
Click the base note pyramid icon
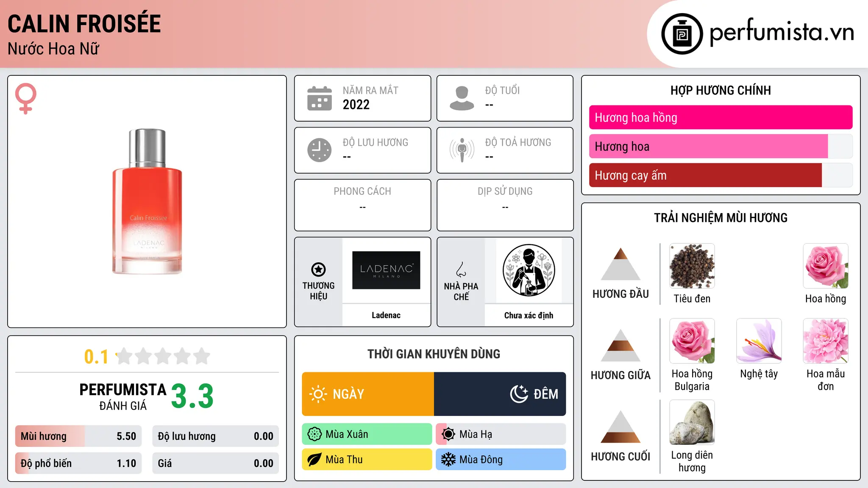point(620,427)
